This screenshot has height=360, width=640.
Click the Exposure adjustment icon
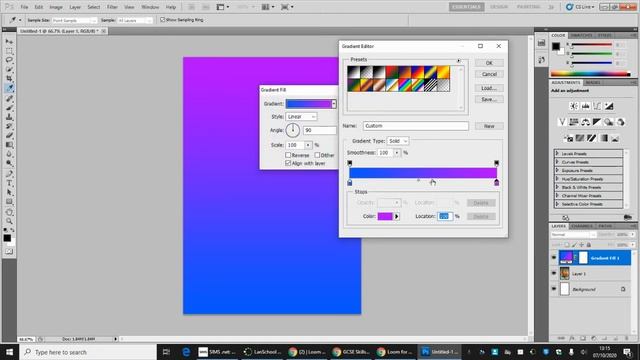coord(609,106)
